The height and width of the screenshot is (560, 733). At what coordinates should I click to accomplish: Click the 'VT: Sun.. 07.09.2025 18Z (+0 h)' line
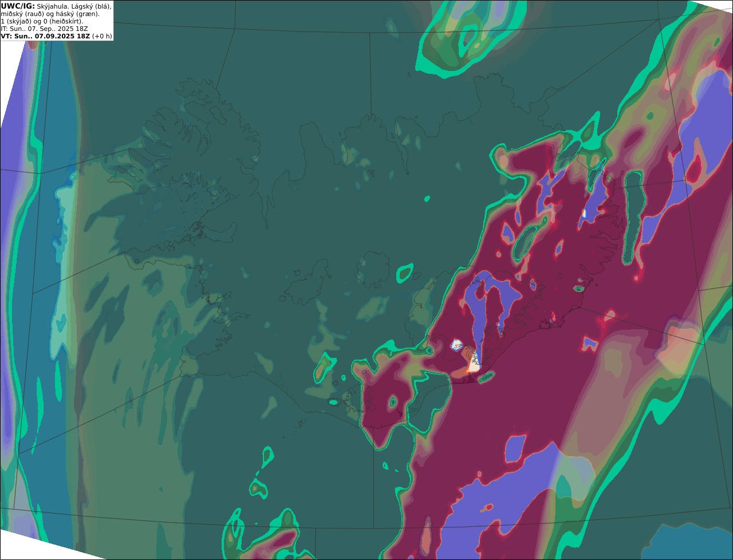[57, 36]
